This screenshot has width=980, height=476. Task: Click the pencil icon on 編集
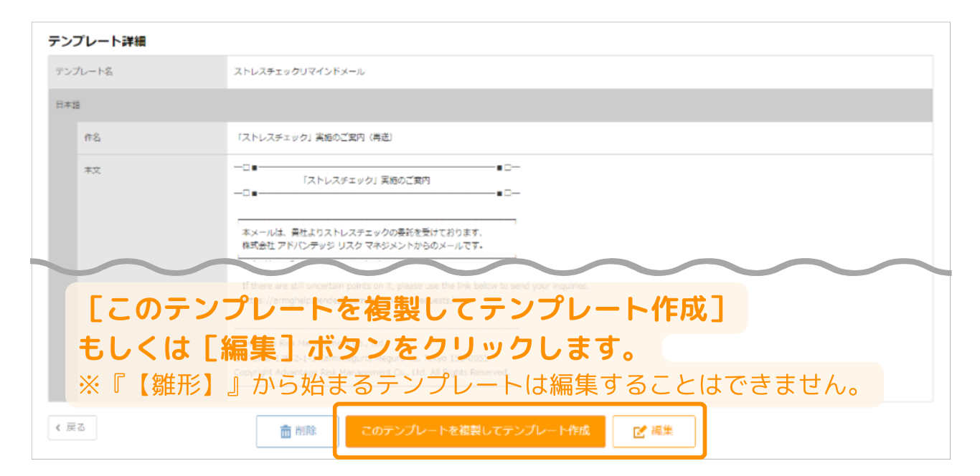point(639,432)
